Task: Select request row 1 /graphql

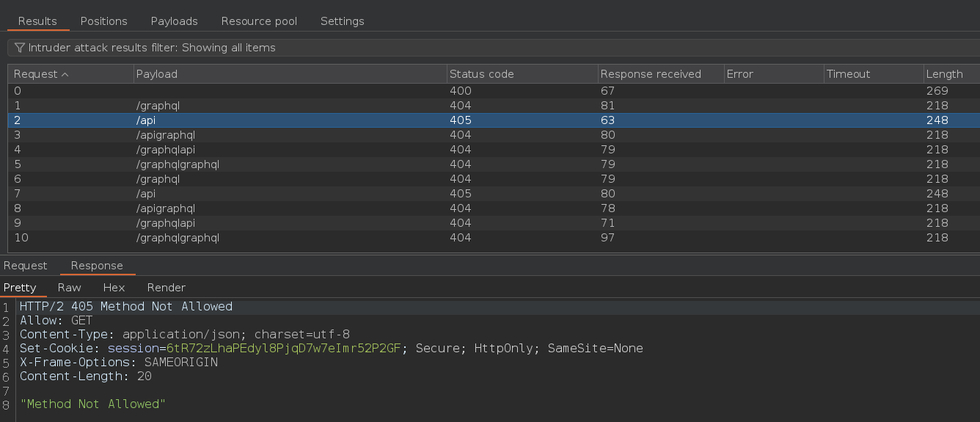Action: coord(494,106)
